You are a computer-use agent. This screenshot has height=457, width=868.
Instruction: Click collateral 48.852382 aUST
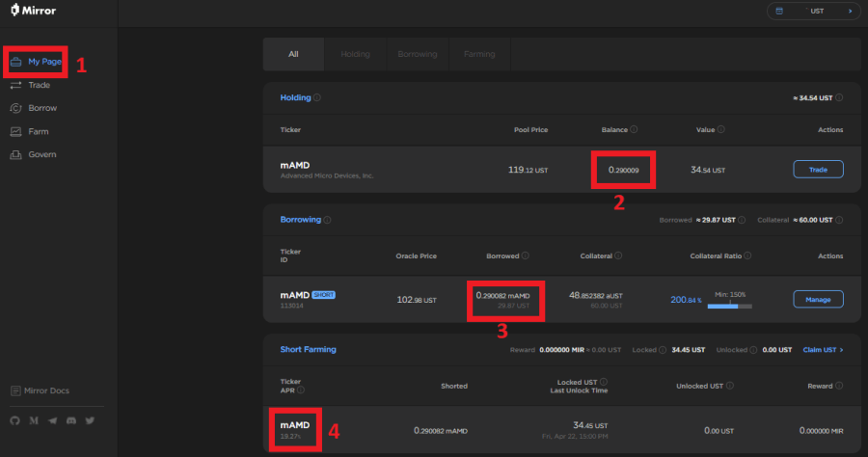pos(596,295)
